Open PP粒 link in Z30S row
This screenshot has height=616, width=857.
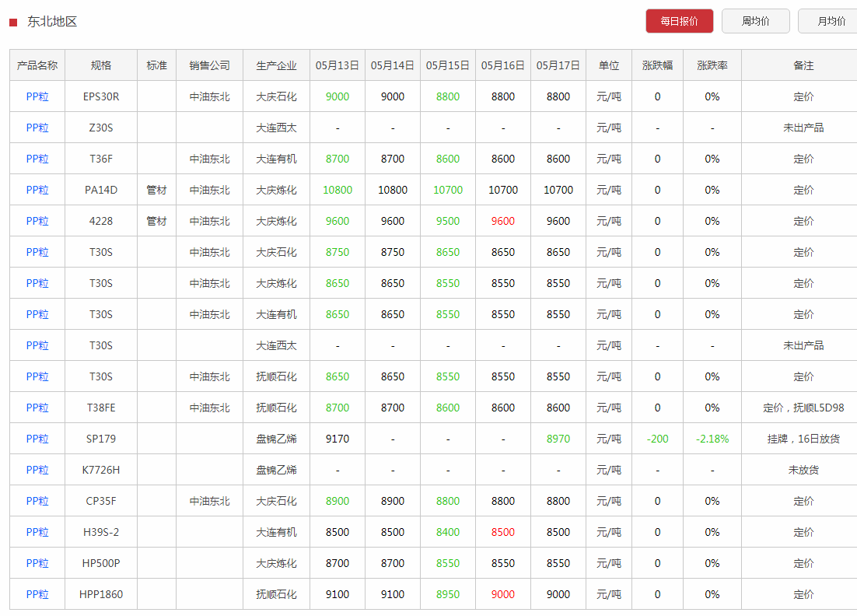pyautogui.click(x=37, y=128)
